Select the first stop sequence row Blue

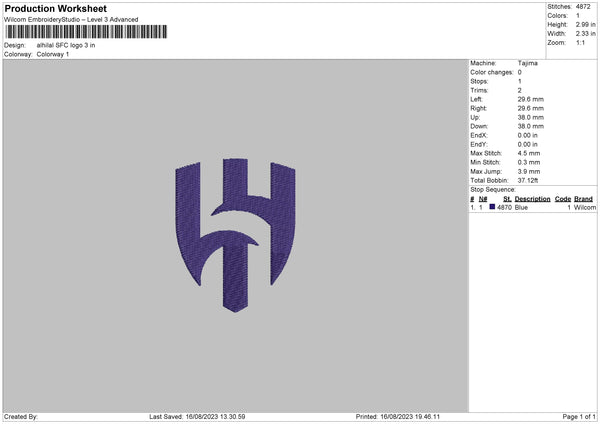click(521, 208)
